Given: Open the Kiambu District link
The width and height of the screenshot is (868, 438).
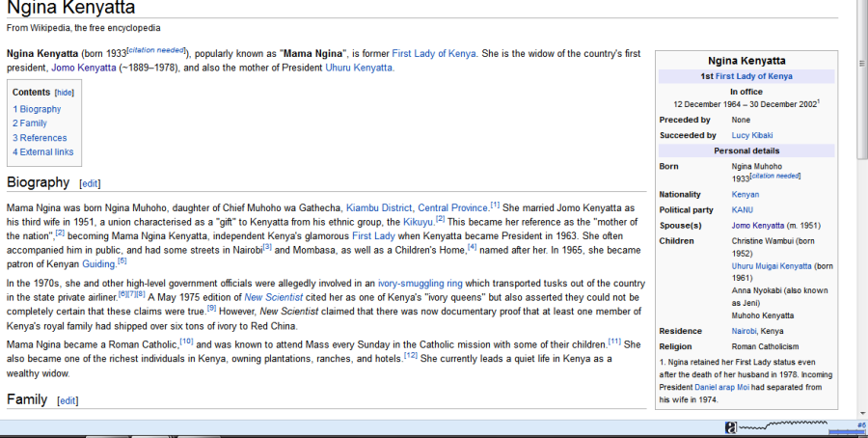Looking at the screenshot, I should (x=379, y=208).
